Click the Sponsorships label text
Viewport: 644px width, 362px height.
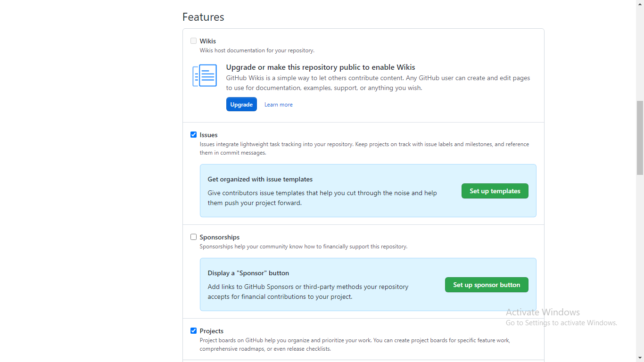tap(220, 237)
